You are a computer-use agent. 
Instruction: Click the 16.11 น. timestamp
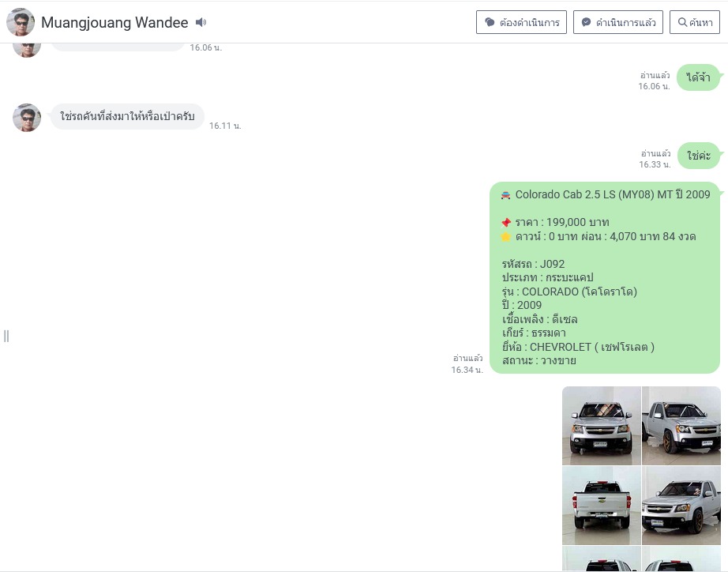tap(225, 126)
